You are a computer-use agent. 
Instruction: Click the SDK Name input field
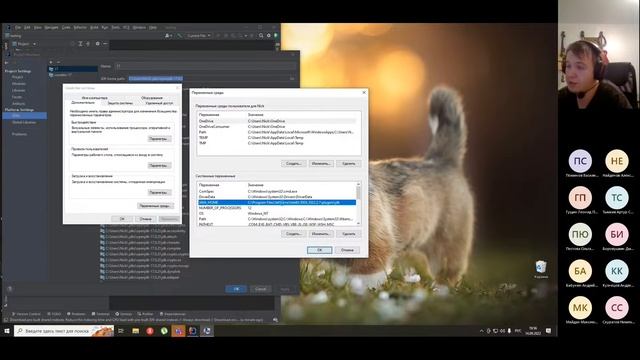[205, 66]
